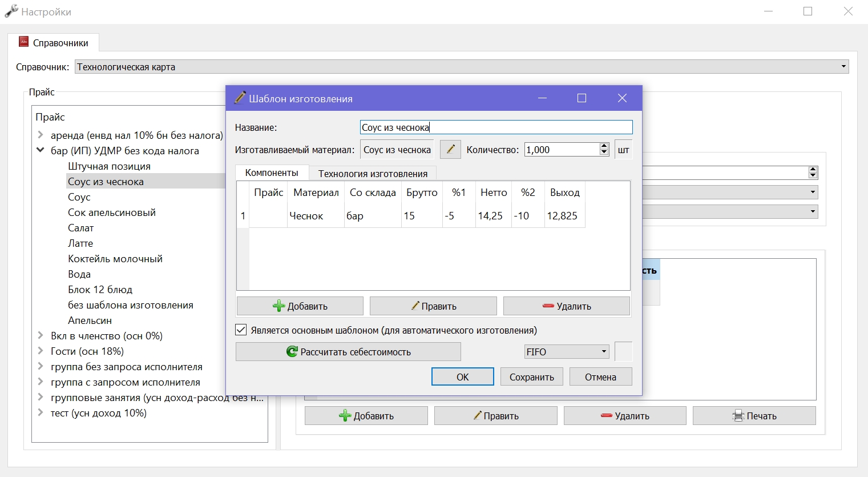This screenshot has width=868, height=477.
Task: Expand группа без запроса исполнителя node
Action: (x=41, y=366)
